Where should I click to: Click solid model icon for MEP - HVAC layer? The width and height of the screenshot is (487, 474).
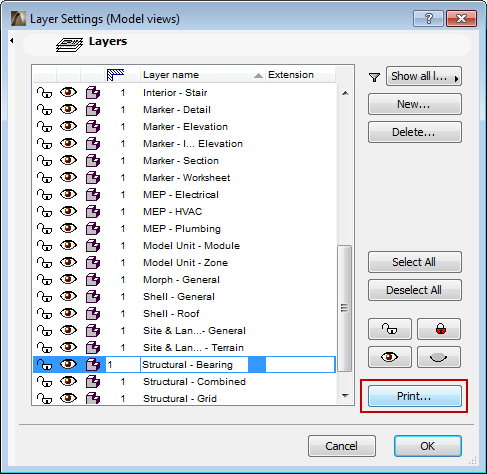coord(93,212)
